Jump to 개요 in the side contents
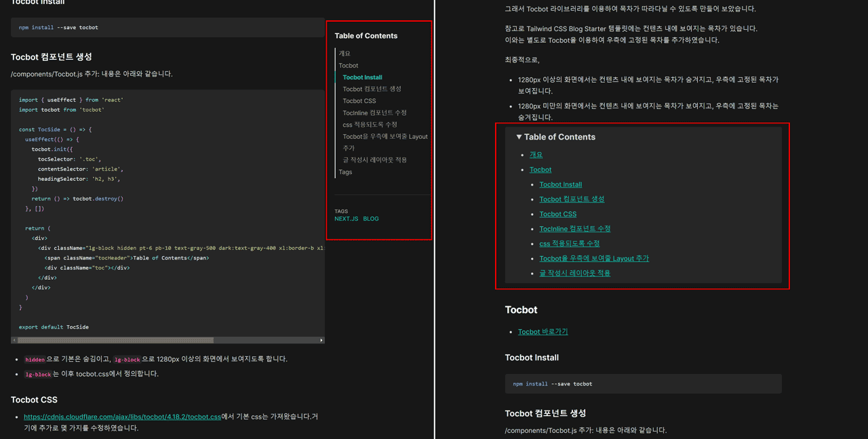The width and height of the screenshot is (868, 439). pyautogui.click(x=344, y=54)
